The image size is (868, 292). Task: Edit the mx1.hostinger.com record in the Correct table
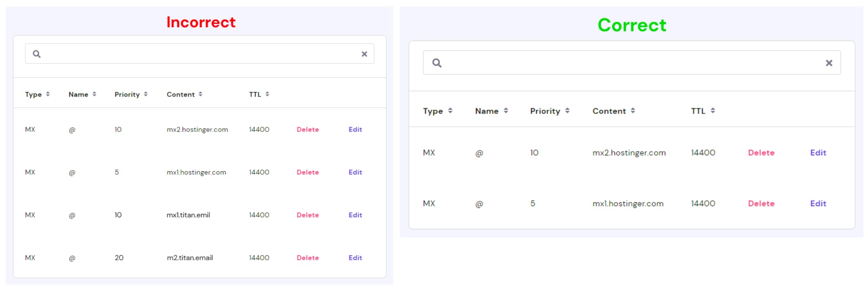pyautogui.click(x=818, y=203)
